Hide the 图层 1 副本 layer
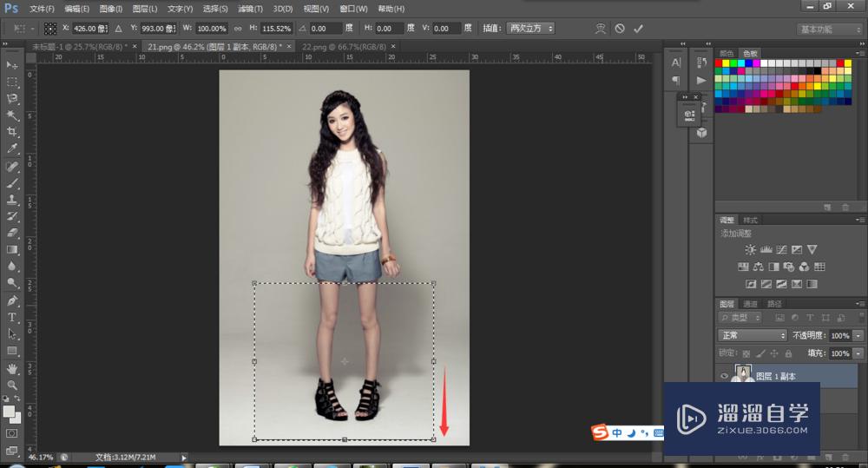Image resolution: width=868 pixels, height=468 pixels. coord(725,376)
